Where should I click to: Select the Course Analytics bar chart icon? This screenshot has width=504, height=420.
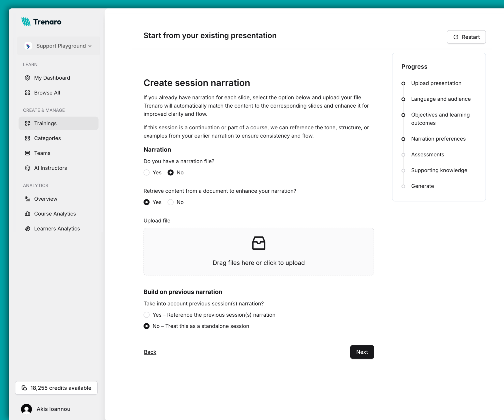click(27, 214)
